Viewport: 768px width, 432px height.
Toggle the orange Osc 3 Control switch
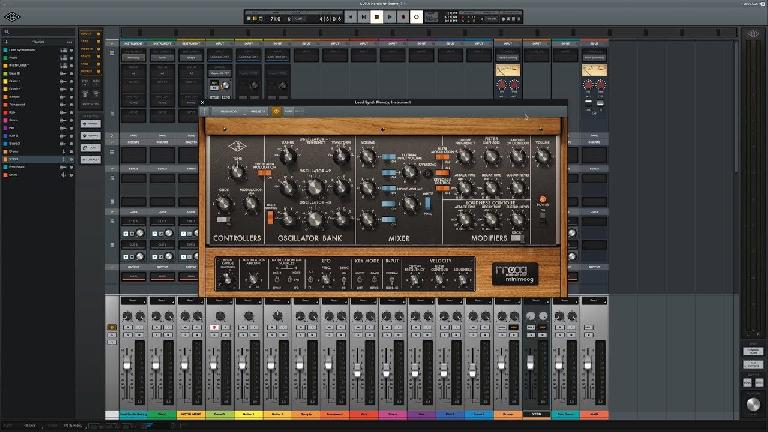pyautogui.click(x=270, y=217)
